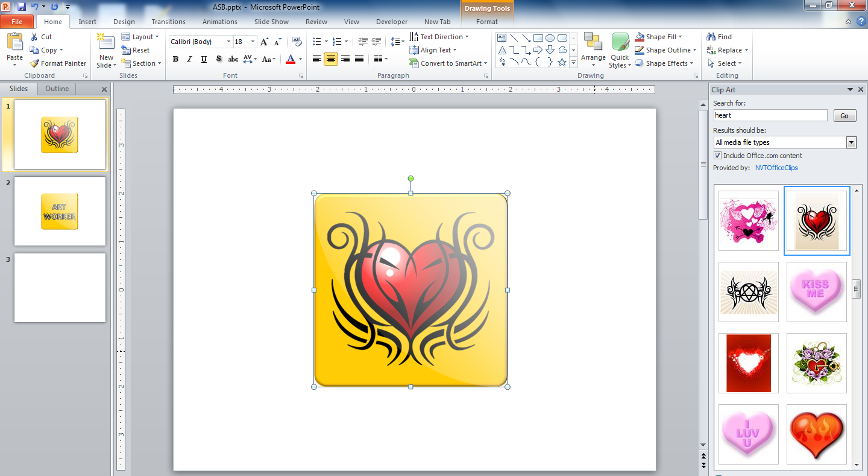Open the File tab
This screenshot has height=476, width=868.
click(x=17, y=22)
